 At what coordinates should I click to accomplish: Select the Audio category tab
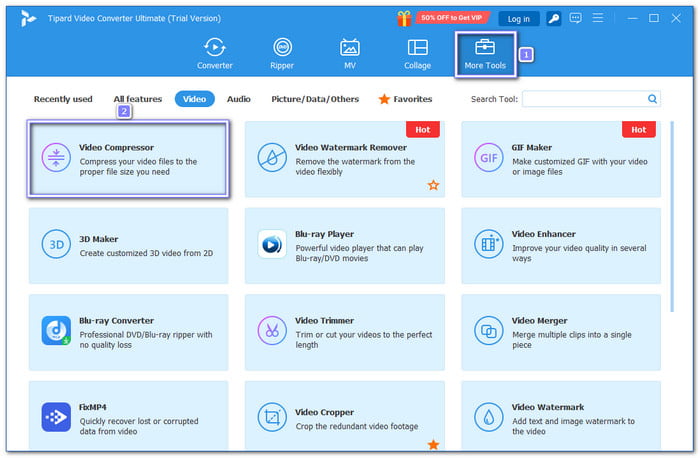pos(239,99)
